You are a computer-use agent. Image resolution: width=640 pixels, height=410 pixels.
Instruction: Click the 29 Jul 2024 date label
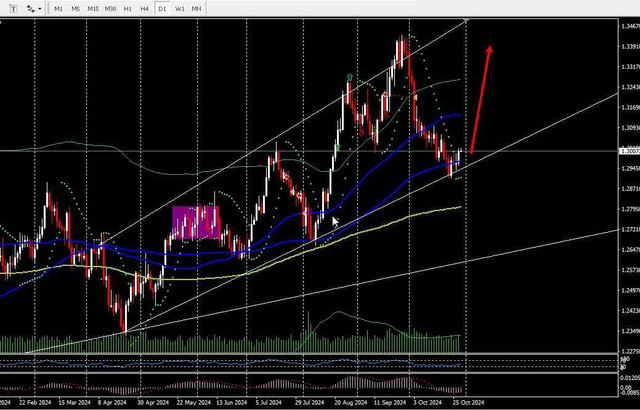(310, 402)
